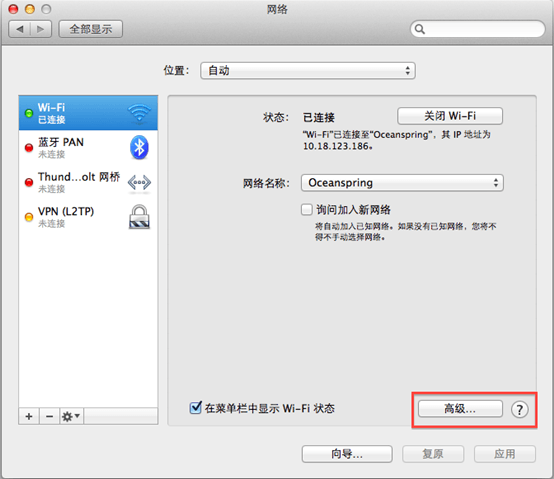Open the Oceanspring network name dropdown

point(402,183)
